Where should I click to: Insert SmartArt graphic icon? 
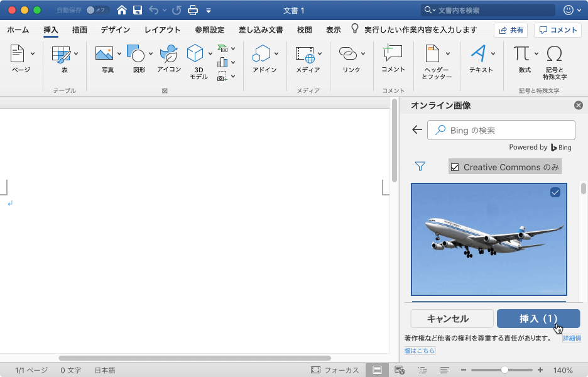click(x=222, y=49)
